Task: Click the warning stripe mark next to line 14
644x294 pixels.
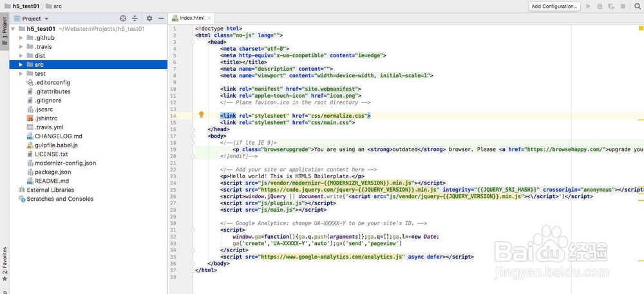Action: click(x=641, y=120)
